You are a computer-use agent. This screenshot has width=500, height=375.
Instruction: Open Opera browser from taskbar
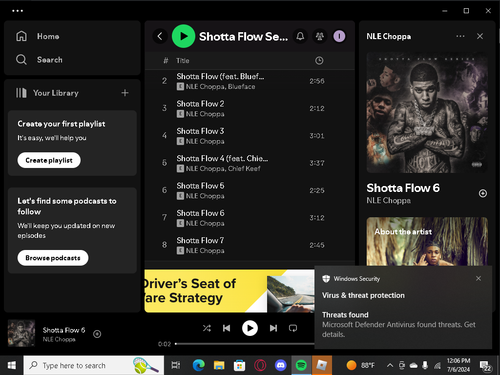pyautogui.click(x=260, y=365)
